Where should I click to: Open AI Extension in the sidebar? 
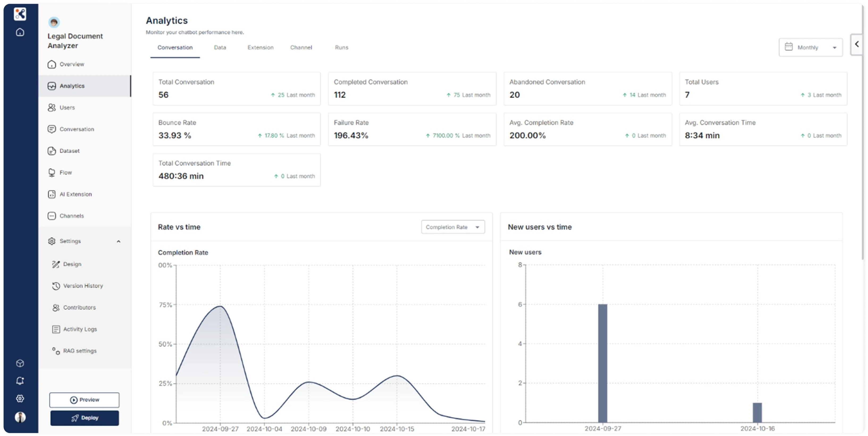coord(76,194)
